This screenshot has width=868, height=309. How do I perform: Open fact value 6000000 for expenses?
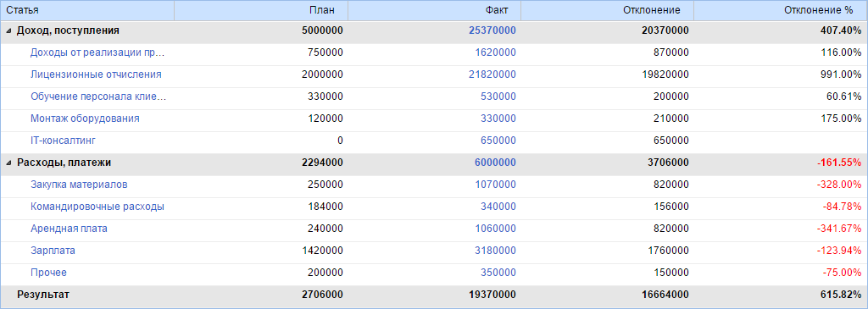click(495, 163)
